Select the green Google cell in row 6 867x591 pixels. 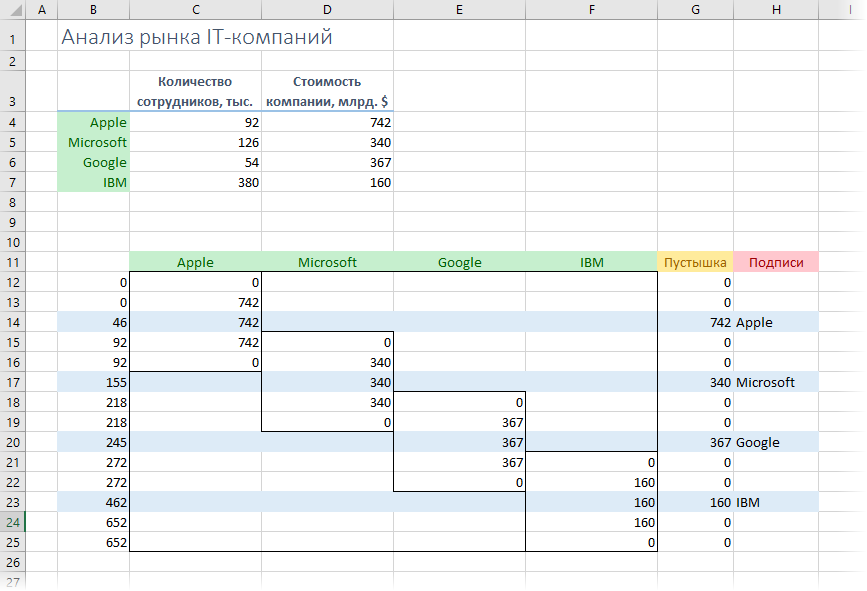pyautogui.click(x=93, y=162)
